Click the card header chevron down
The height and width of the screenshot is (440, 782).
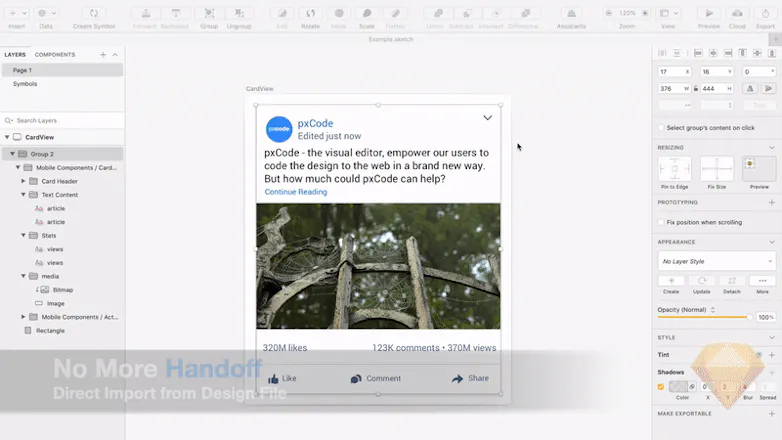tap(487, 118)
